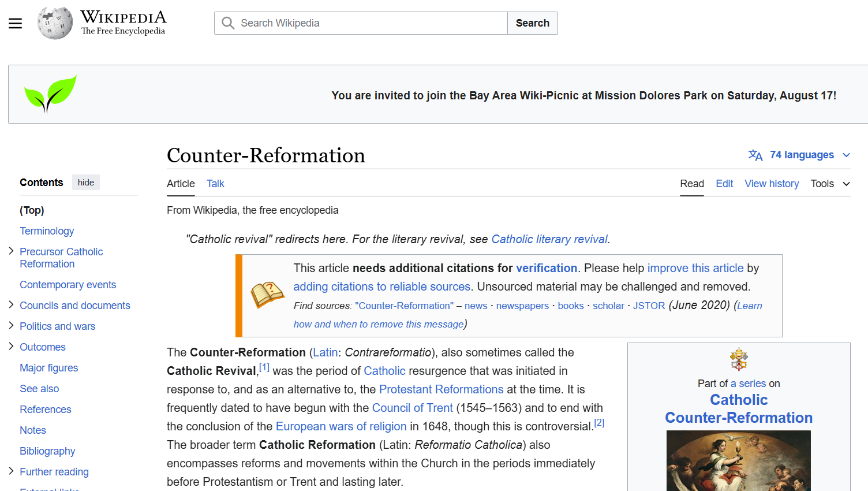Click the Search button
Screen dimensions: 868x491
tap(533, 23)
